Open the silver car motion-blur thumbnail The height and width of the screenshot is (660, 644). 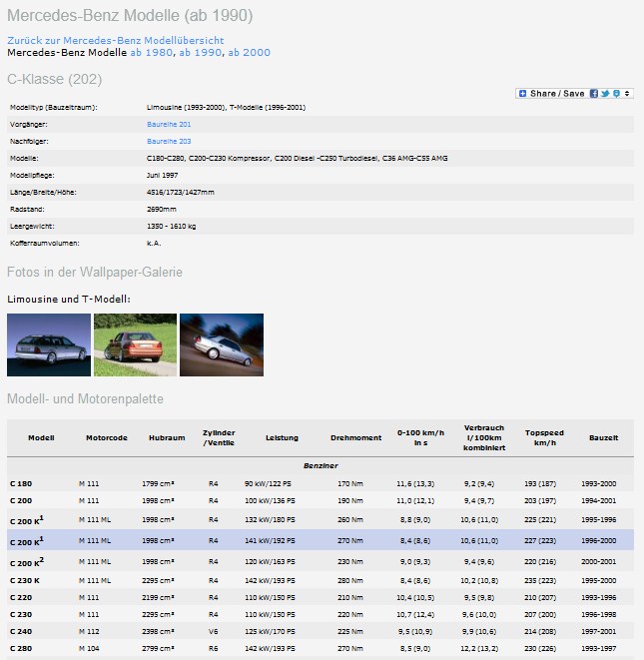coord(222,344)
